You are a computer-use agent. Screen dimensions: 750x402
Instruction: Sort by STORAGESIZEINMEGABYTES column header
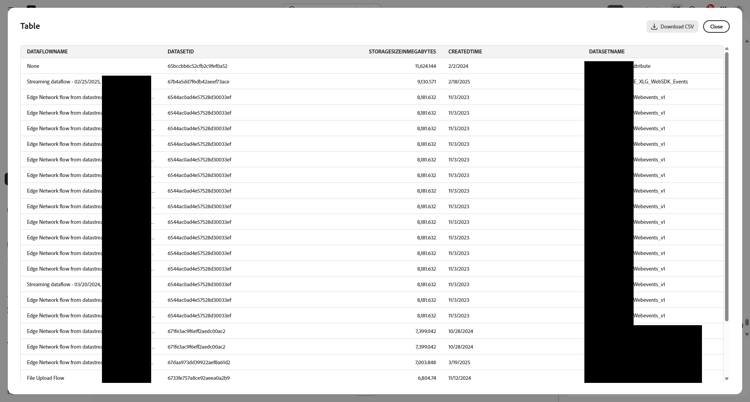(x=402, y=52)
